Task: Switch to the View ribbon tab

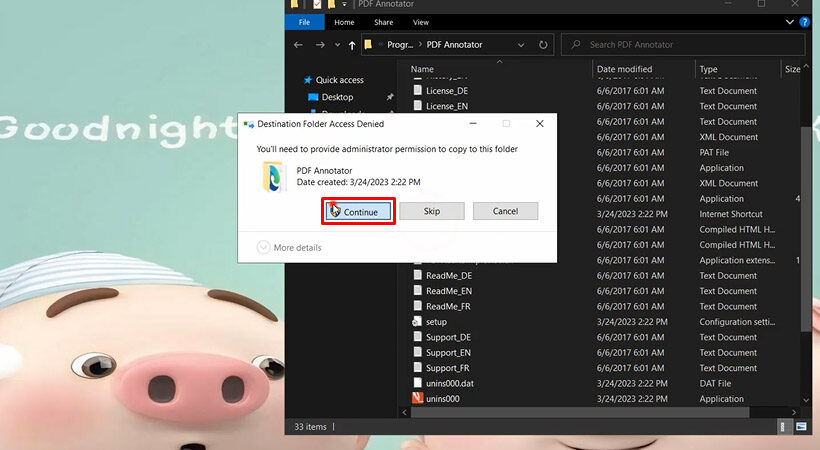Action: 420,22
